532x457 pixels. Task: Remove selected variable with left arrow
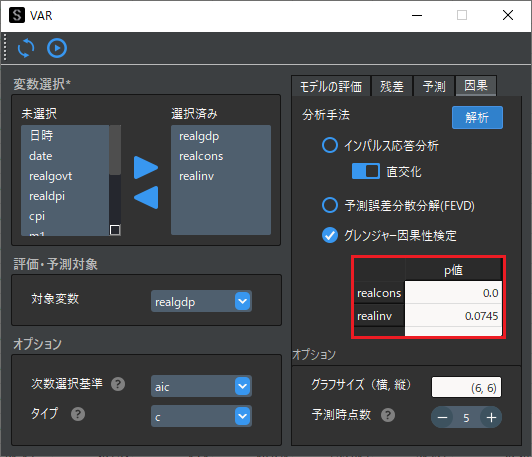point(146,197)
